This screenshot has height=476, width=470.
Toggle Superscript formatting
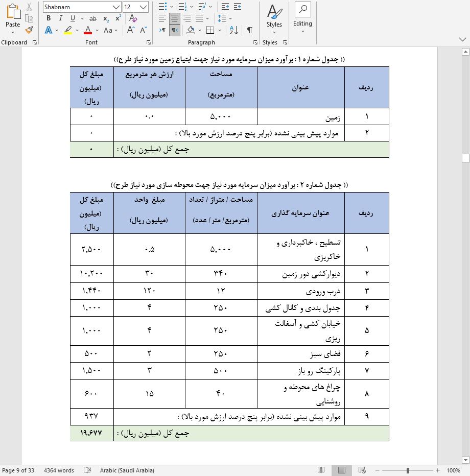(119, 18)
